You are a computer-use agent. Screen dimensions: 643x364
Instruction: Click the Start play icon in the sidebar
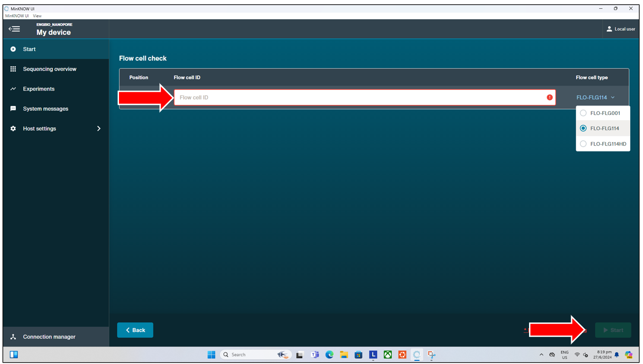click(13, 49)
